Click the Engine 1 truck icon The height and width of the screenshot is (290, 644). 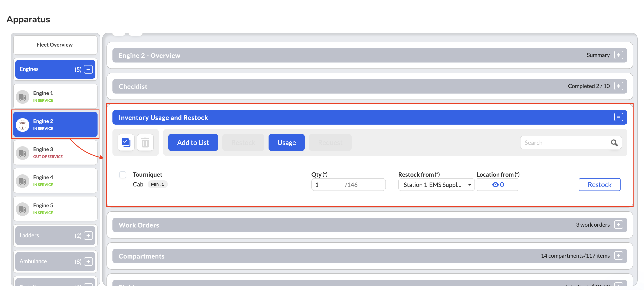pos(23,97)
